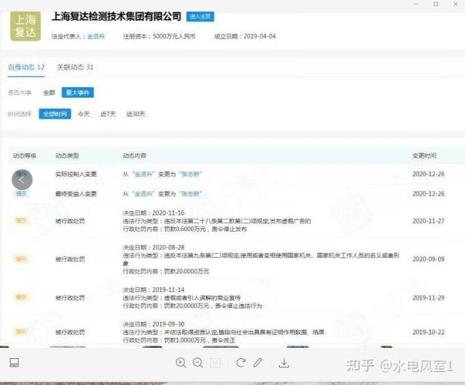This screenshot has height=385, width=465.
Task: Click penalty line under decision date 2019-11-14
Action: (x=193, y=306)
